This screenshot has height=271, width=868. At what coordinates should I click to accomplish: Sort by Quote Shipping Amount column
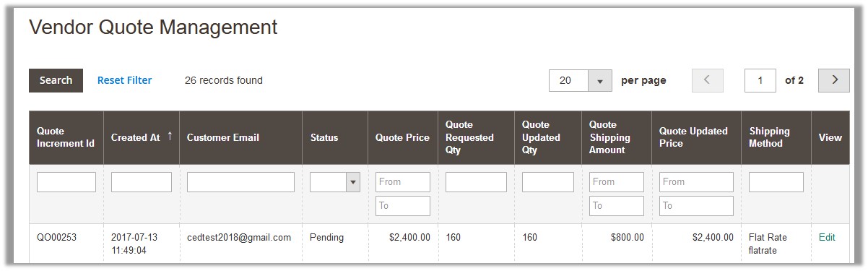coord(616,137)
